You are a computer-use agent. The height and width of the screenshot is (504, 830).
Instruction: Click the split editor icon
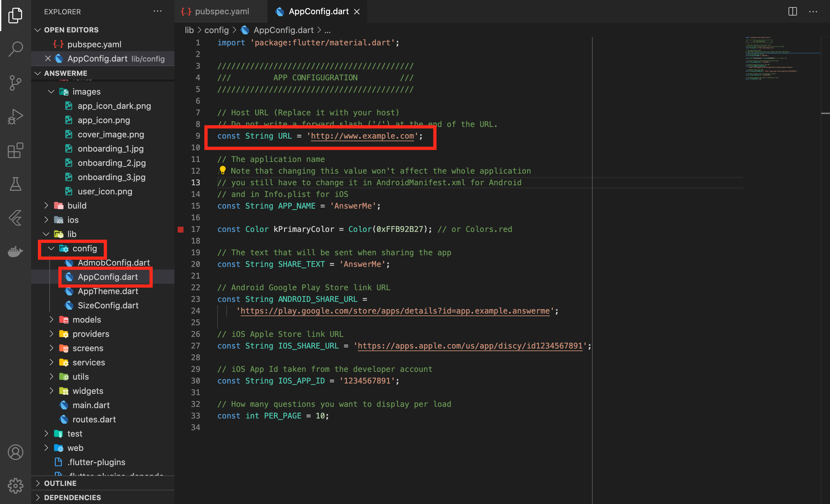792,11
